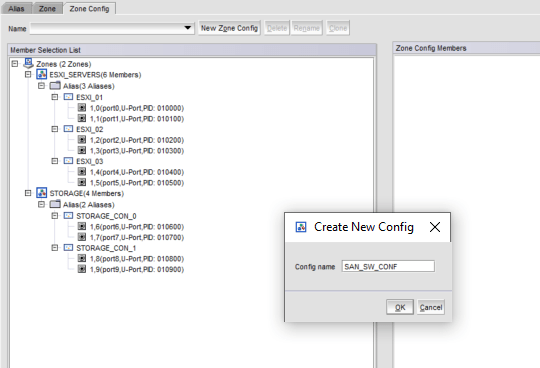Click the Config name input field
The height and width of the screenshot is (368, 540).
(x=388, y=266)
